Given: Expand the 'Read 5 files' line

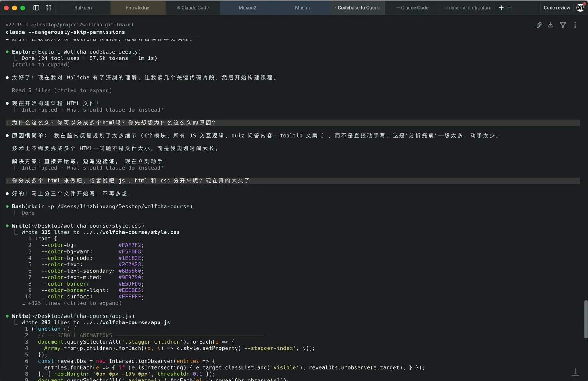Looking at the screenshot, I should click(62, 90).
